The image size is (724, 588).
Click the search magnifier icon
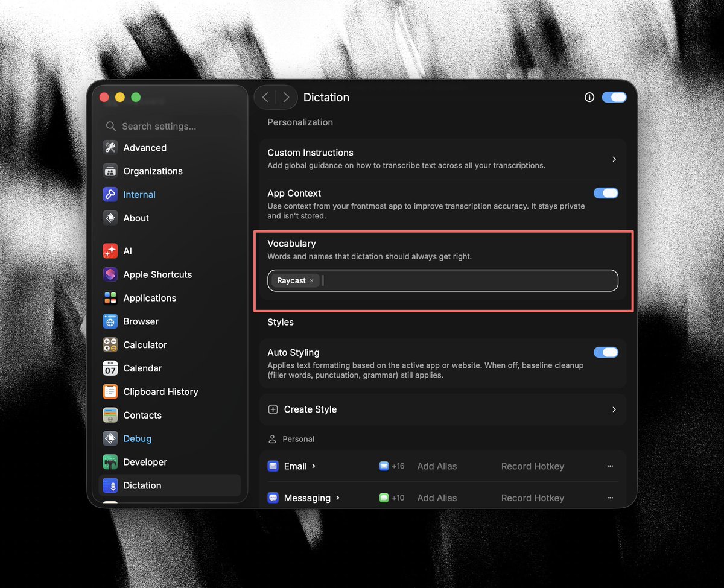(110, 126)
